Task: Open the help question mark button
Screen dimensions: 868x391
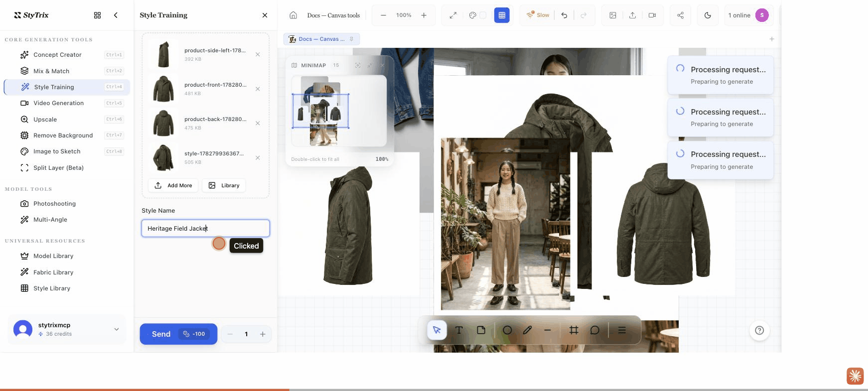Action: coord(759,330)
